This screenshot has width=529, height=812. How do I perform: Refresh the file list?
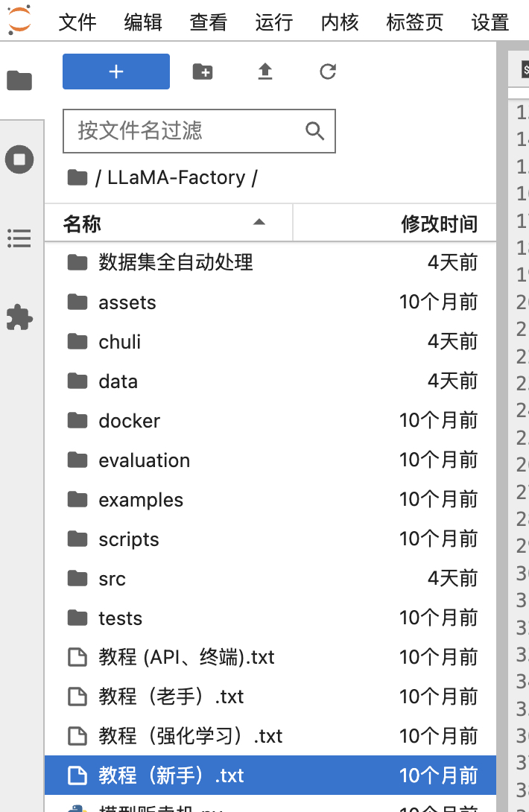(328, 72)
